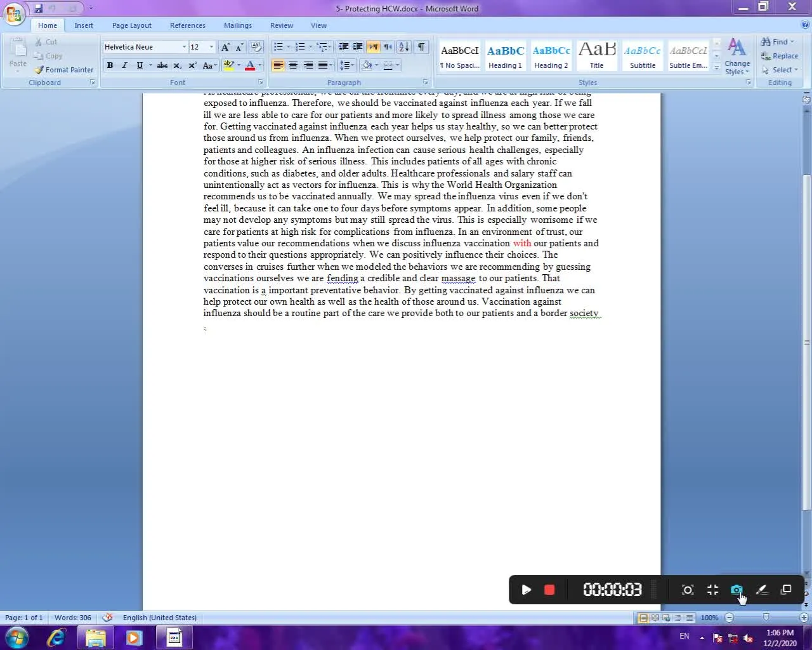
Task: Toggle italic text formatting
Action: point(124,65)
